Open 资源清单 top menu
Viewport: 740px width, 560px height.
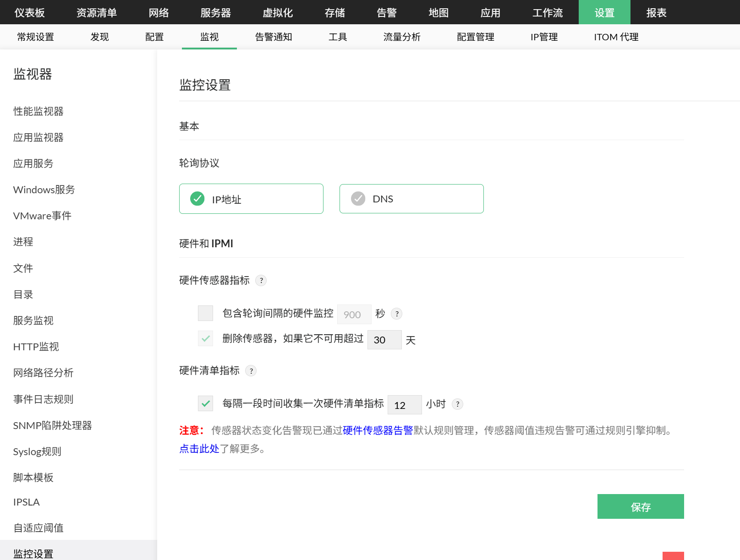[x=97, y=12]
